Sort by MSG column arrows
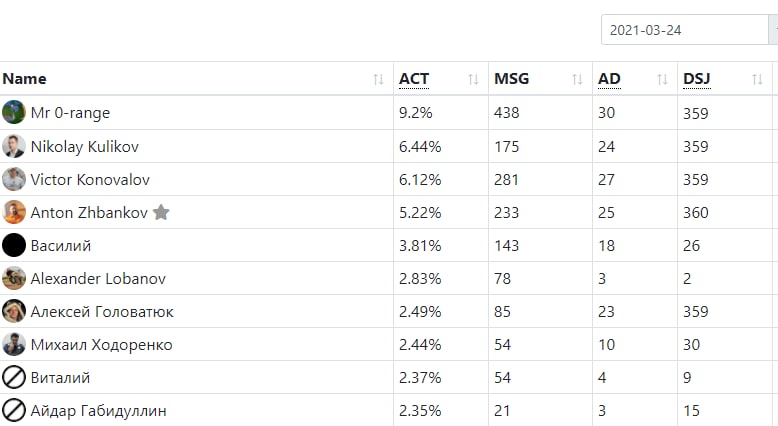The height and width of the screenshot is (426, 778). click(x=577, y=79)
